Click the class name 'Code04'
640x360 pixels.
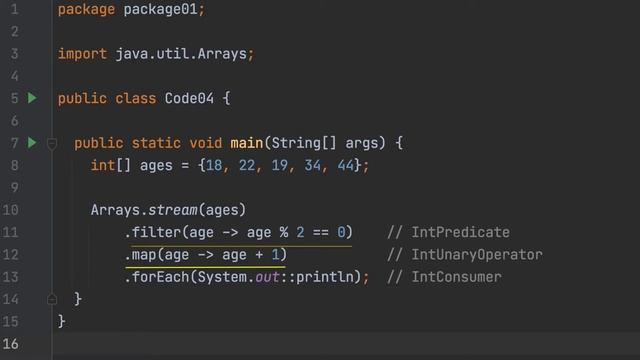[189, 98]
